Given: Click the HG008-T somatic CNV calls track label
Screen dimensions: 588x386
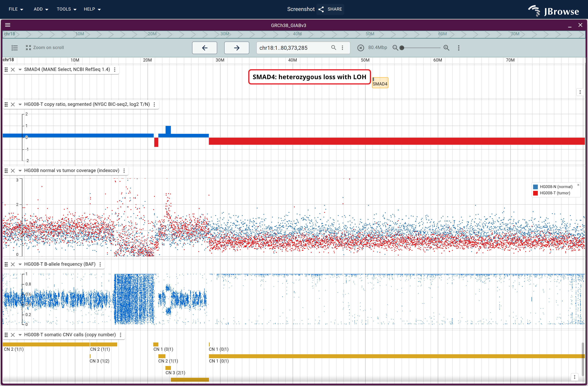Looking at the screenshot, I should 70,335.
